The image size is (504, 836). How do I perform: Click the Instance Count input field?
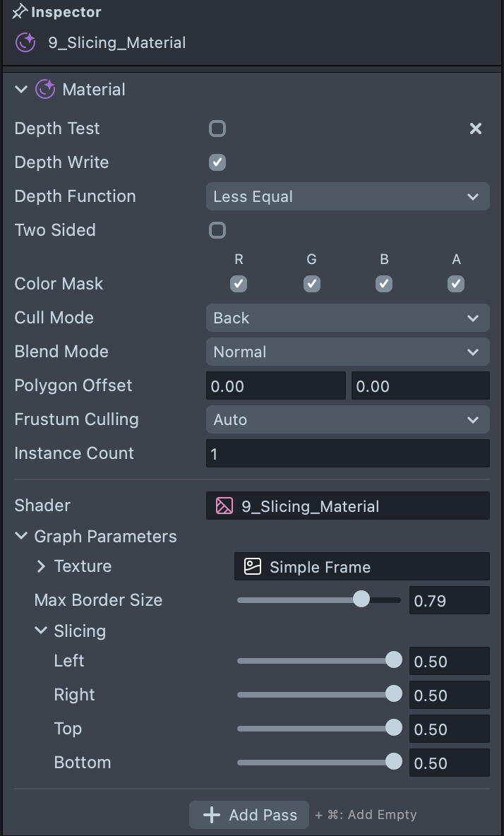click(x=347, y=454)
